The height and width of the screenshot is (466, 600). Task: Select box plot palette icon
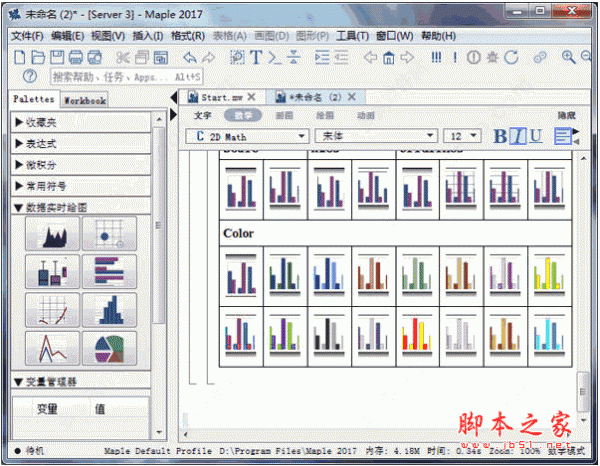click(52, 272)
